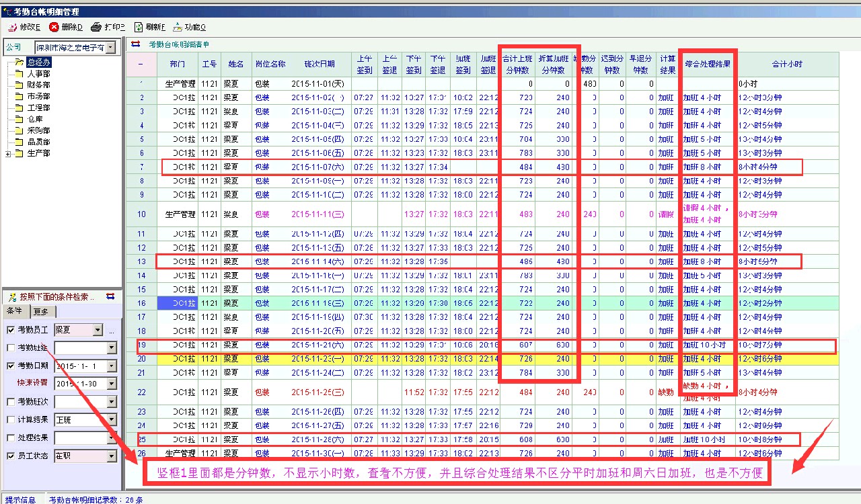Open the 公司 company dropdown
861x504 pixels.
(110, 47)
